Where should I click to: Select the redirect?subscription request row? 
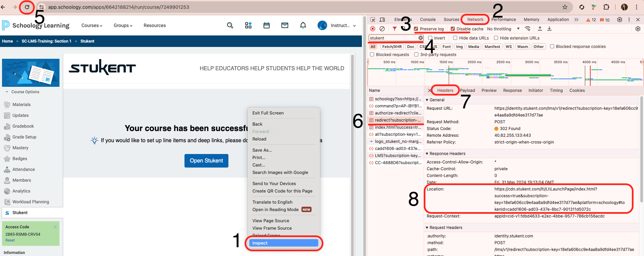pos(395,120)
